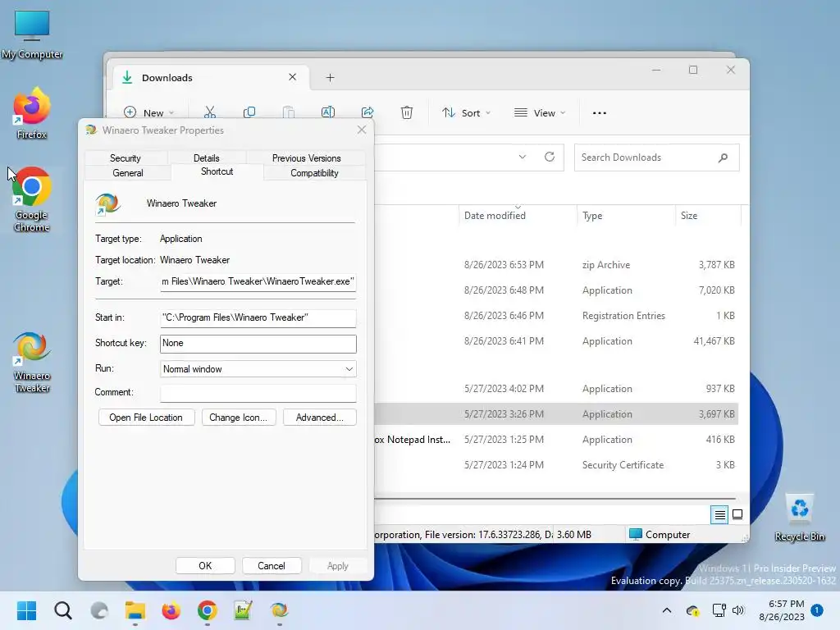The height and width of the screenshot is (630, 840).
Task: Sort by the Size column header
Action: point(708,216)
